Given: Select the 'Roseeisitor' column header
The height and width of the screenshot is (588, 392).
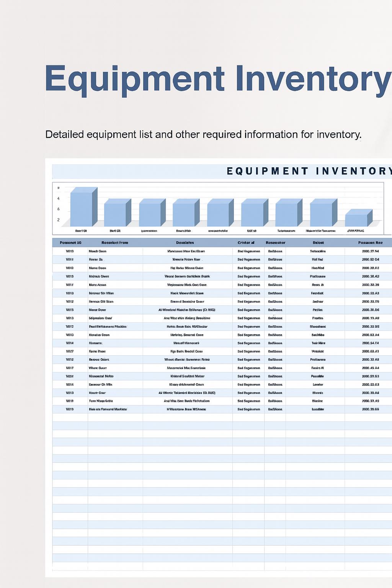Looking at the screenshot, I should pyautogui.click(x=276, y=243).
